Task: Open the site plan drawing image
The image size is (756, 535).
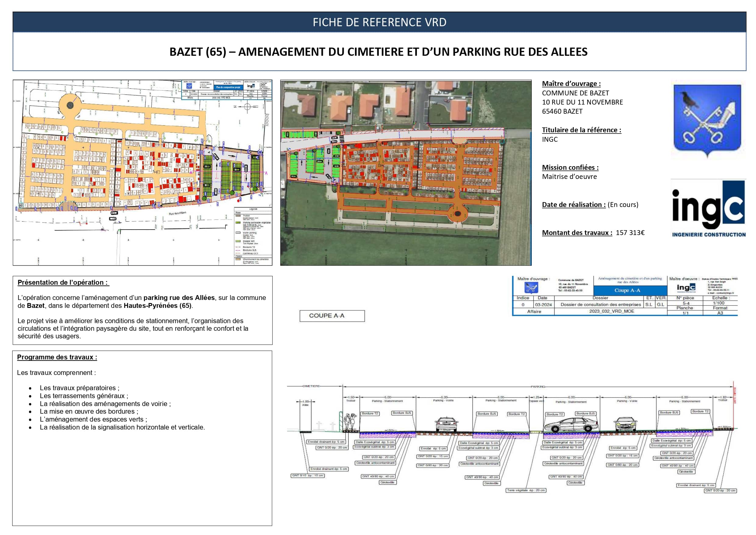Action: point(143,173)
